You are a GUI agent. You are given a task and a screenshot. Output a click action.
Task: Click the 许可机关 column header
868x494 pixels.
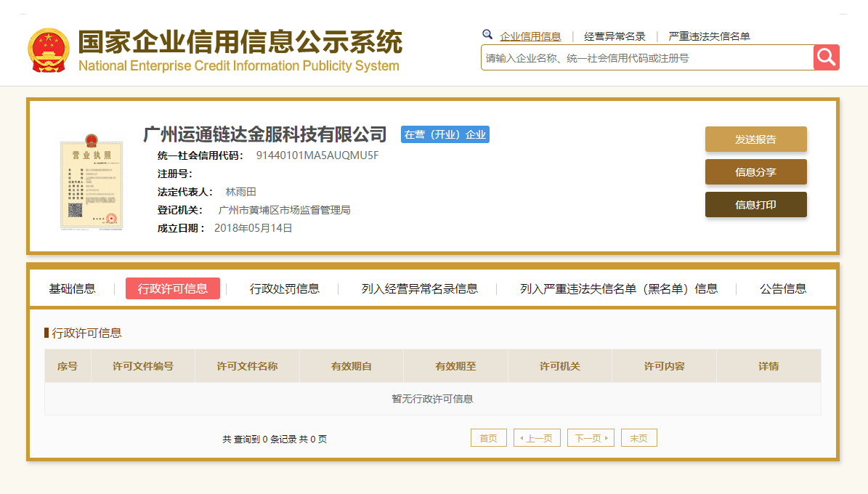560,366
